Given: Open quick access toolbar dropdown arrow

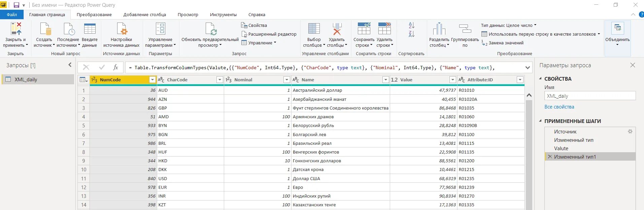Looking at the screenshot, I should pyautogui.click(x=24, y=5).
